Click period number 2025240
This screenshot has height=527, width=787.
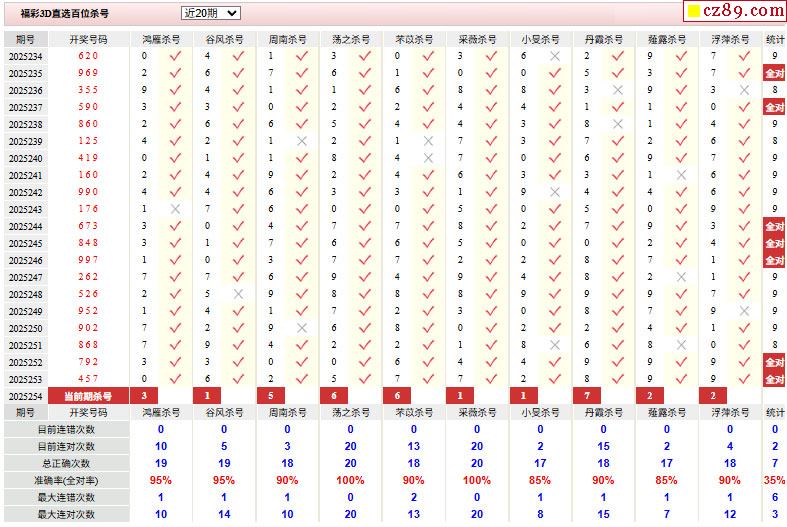[26, 159]
